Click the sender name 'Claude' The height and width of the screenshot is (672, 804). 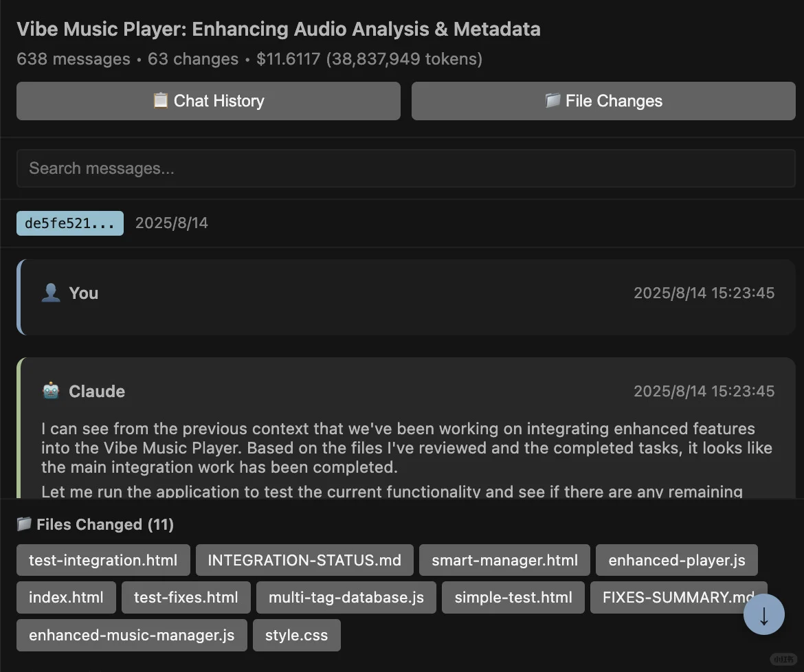point(97,392)
